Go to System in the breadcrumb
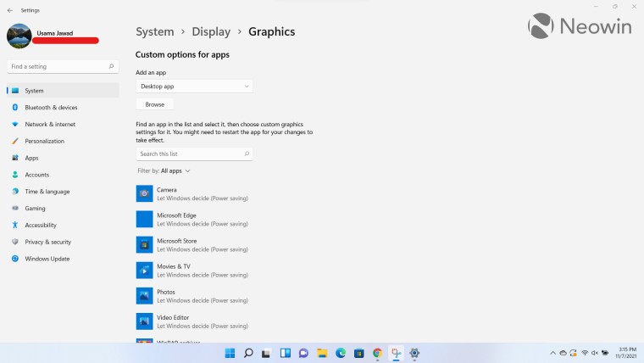 pos(155,31)
